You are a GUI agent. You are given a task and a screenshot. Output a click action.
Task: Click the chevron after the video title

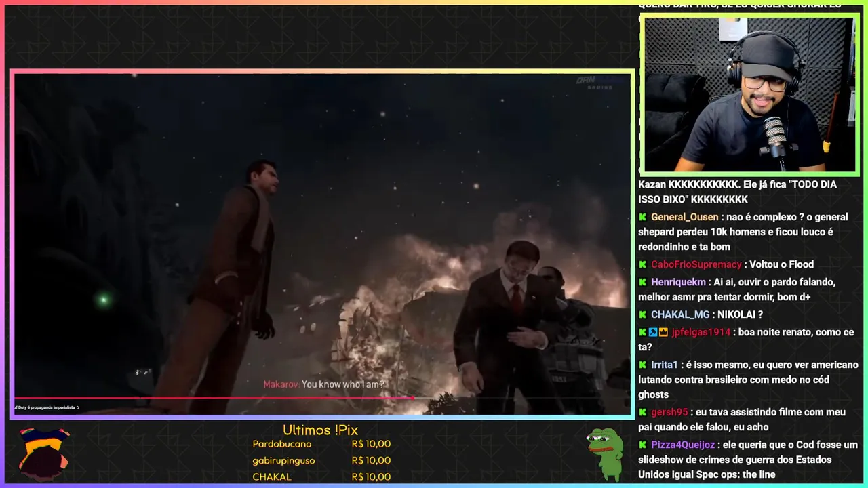click(79, 407)
